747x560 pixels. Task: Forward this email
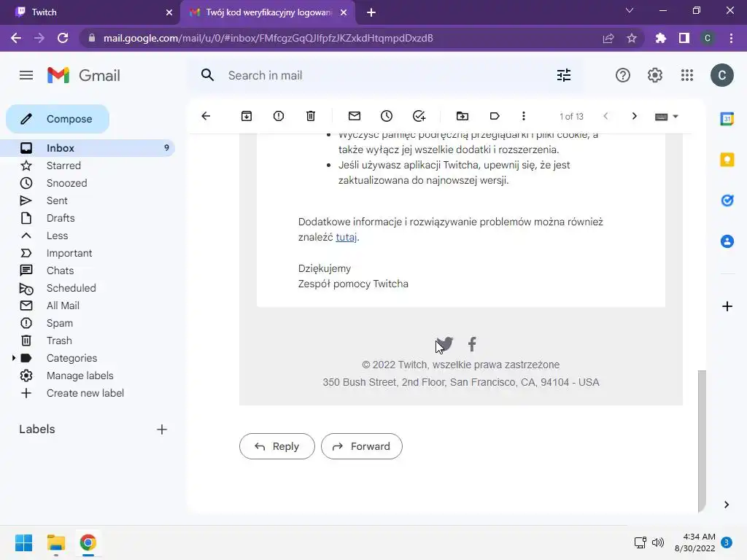tap(362, 446)
